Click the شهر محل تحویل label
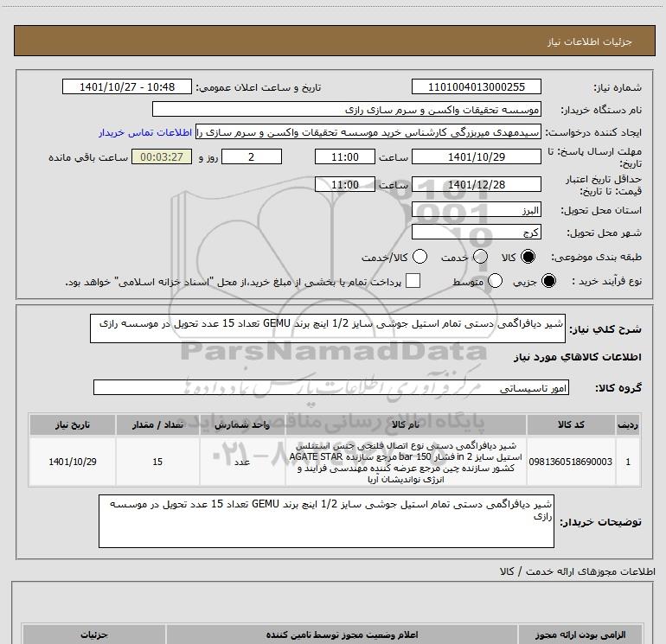Screen dimensions: 666x644 (x=605, y=233)
